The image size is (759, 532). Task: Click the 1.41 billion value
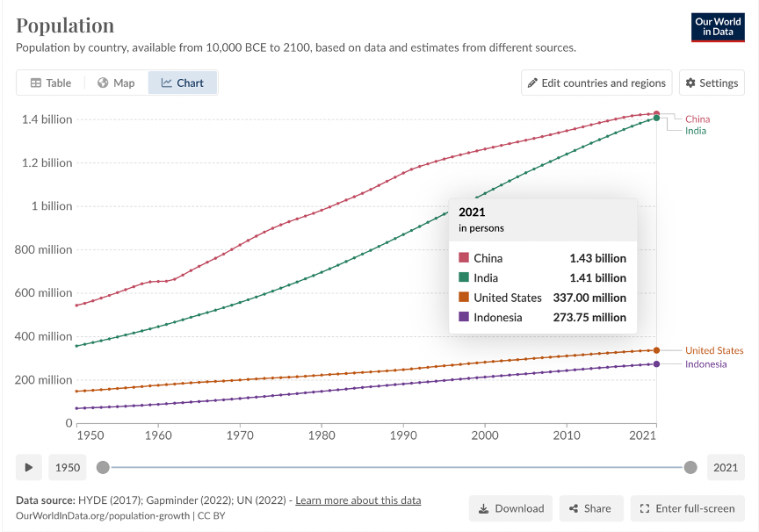click(598, 278)
